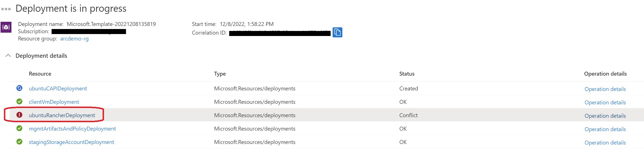This screenshot has width=644, height=166.
Task: Click the Operation details column header
Action: (x=605, y=74)
